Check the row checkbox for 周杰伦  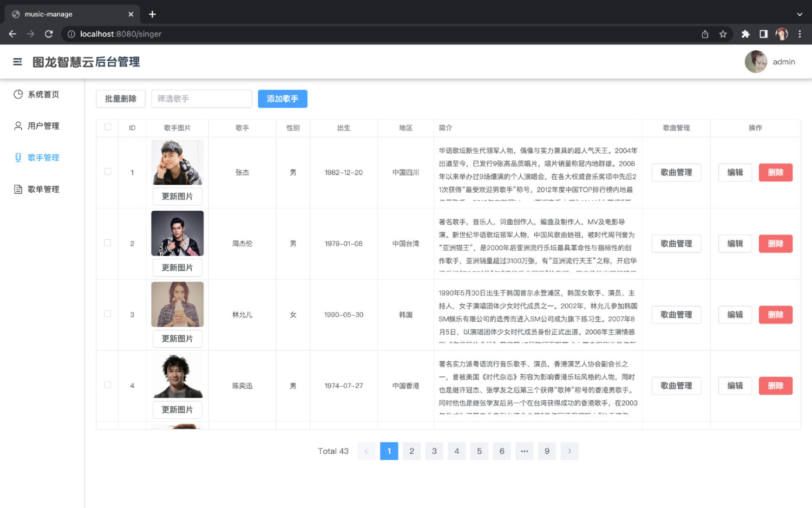108,243
